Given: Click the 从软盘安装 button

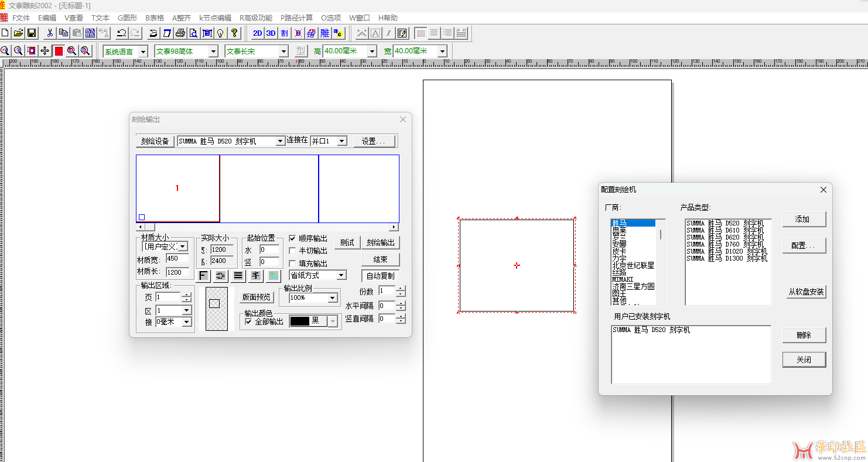Looking at the screenshot, I should (807, 292).
